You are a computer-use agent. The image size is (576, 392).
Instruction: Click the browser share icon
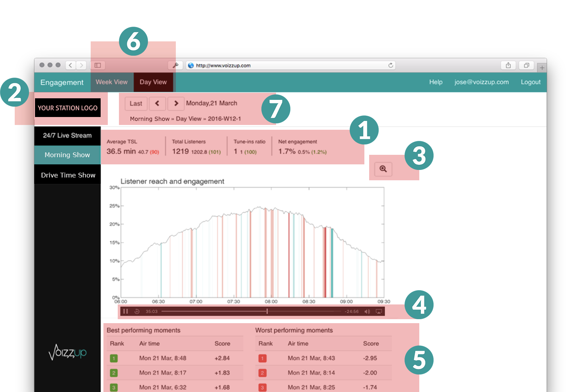pos(508,65)
